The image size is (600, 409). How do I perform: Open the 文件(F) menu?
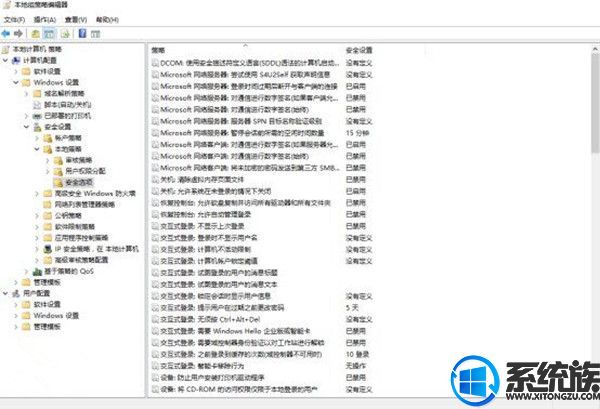tap(15, 20)
